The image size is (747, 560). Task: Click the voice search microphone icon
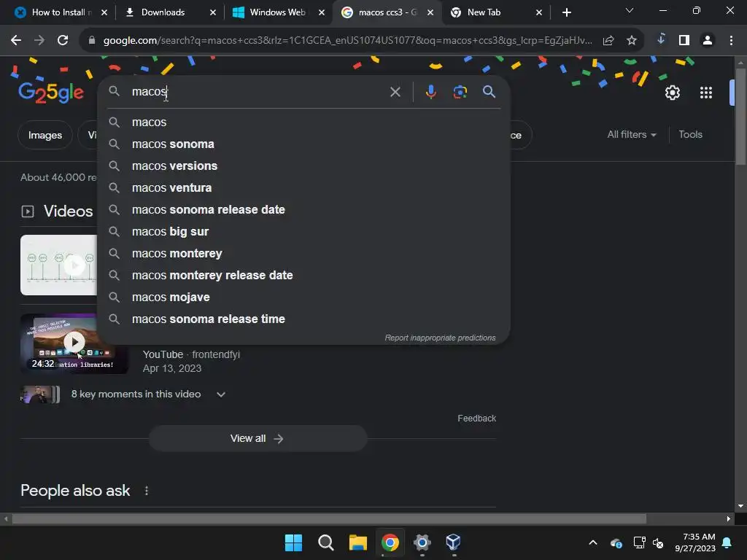click(x=430, y=91)
